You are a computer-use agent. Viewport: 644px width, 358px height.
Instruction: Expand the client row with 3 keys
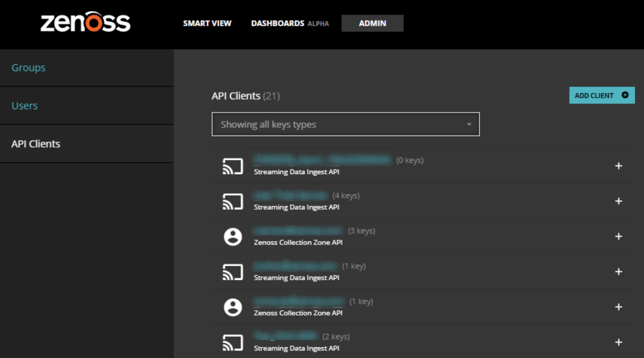(x=619, y=236)
